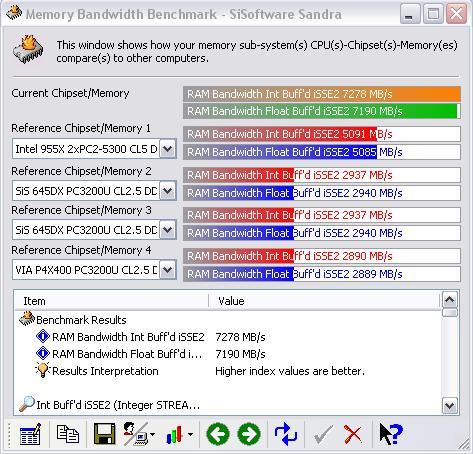
Task: Click the Copy documents icon in toolbar
Action: [68, 434]
